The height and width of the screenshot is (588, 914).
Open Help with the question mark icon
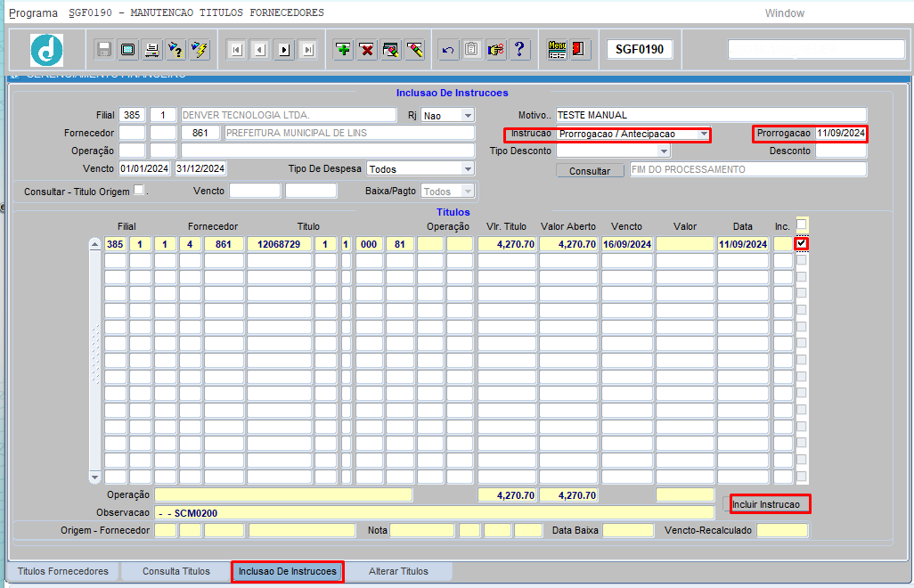pyautogui.click(x=519, y=50)
